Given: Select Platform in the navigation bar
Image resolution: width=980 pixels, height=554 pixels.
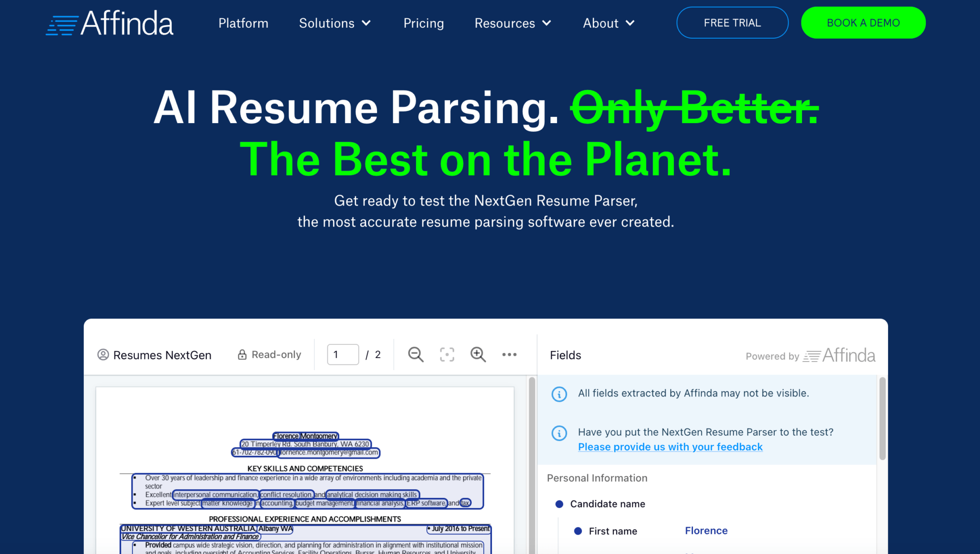Looking at the screenshot, I should pyautogui.click(x=243, y=23).
